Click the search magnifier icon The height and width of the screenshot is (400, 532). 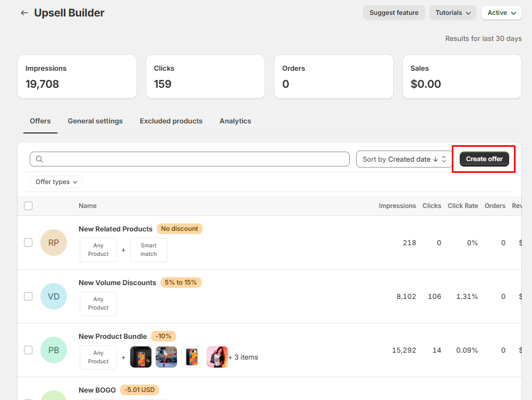point(39,159)
